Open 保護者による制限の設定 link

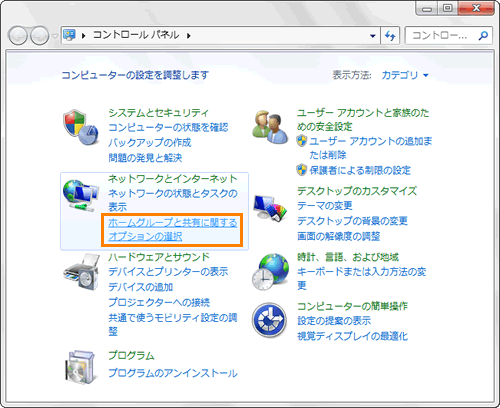[x=360, y=170]
